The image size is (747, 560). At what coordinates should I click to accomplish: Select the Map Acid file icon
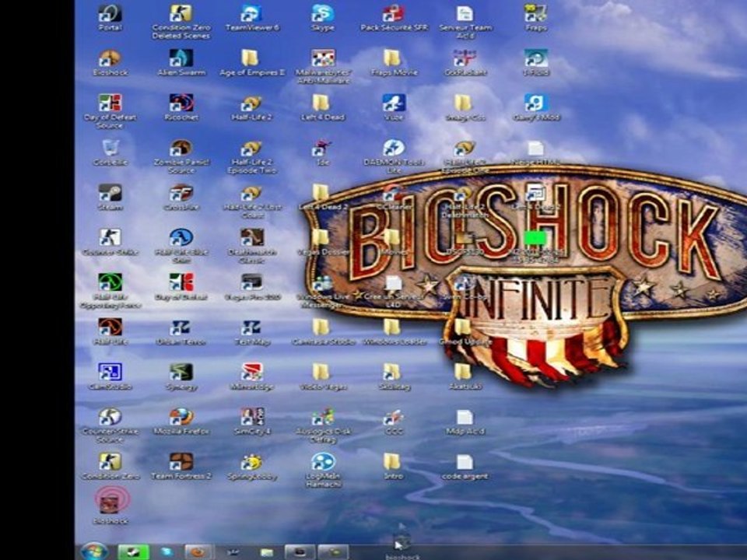(465, 422)
